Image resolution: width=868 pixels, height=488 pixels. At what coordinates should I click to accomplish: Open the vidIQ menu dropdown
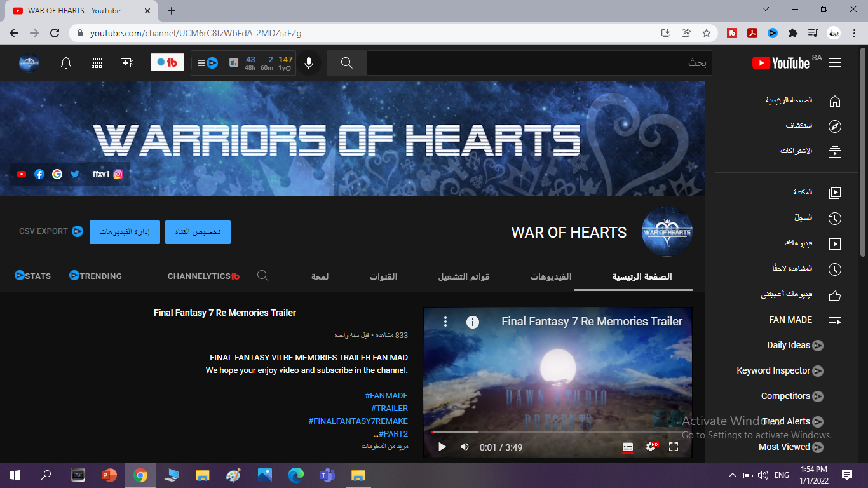(x=207, y=63)
